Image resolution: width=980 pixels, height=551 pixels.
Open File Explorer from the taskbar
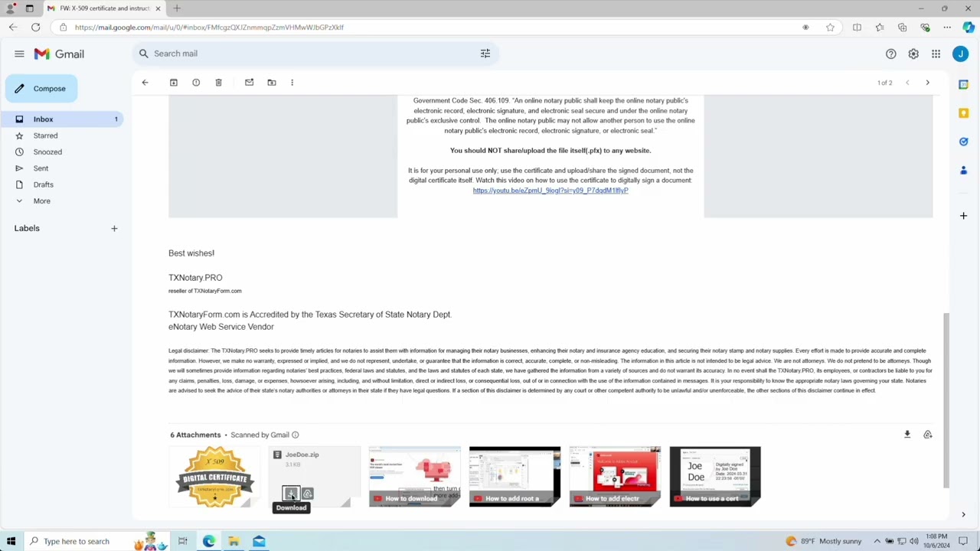(x=234, y=542)
